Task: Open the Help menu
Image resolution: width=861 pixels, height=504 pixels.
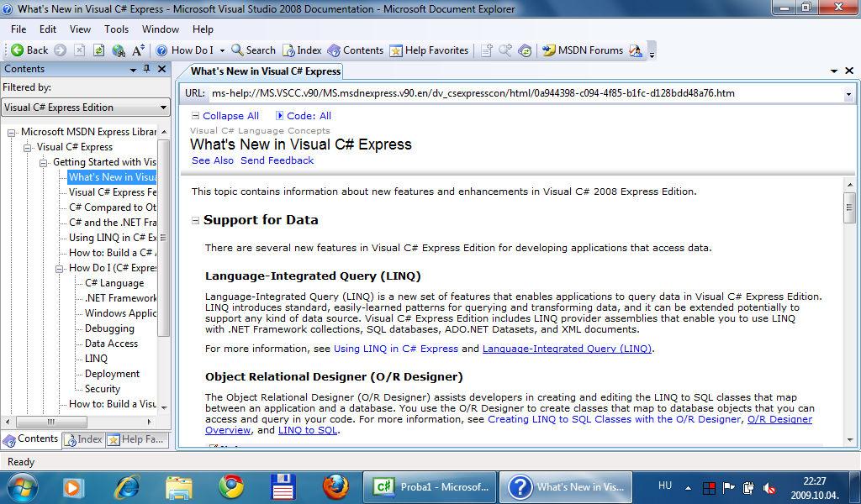Action: point(203,29)
